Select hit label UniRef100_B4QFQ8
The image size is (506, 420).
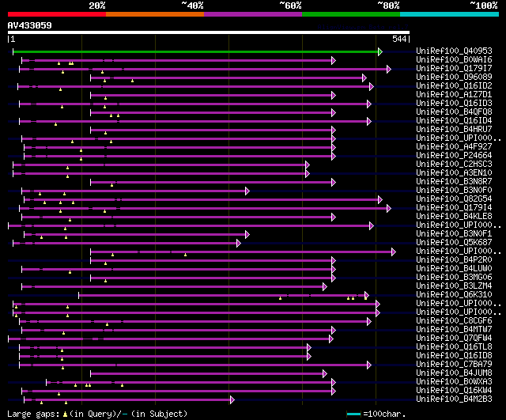pyautogui.click(x=454, y=112)
